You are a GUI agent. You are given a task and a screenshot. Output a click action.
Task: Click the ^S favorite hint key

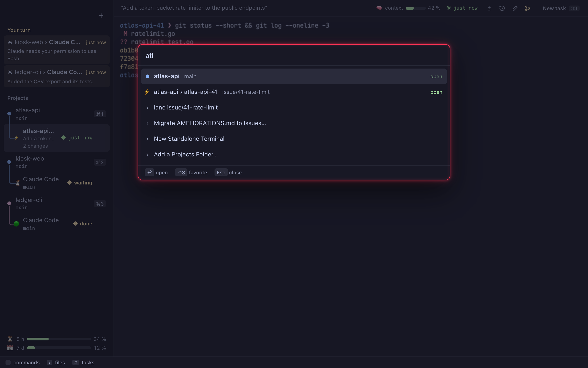point(181,172)
